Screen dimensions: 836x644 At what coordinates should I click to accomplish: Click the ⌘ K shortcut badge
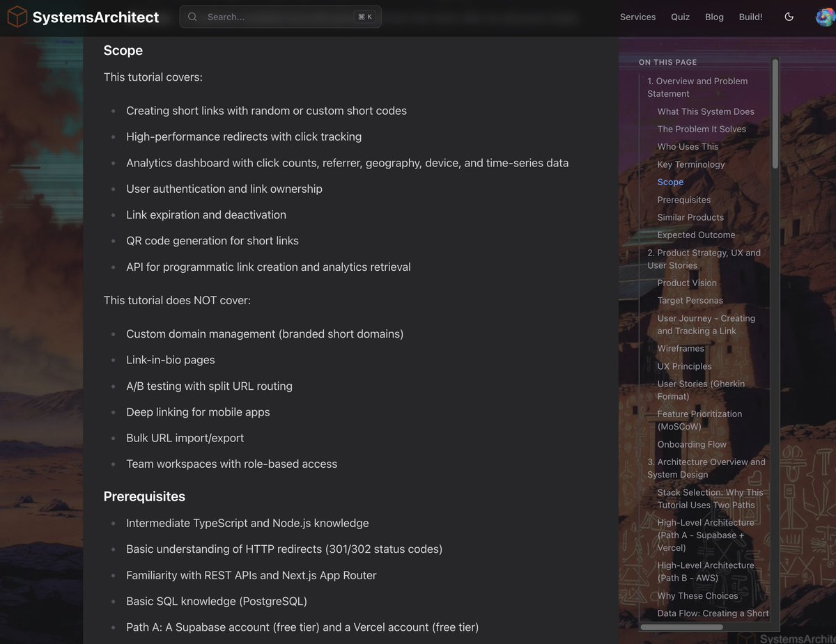click(365, 17)
